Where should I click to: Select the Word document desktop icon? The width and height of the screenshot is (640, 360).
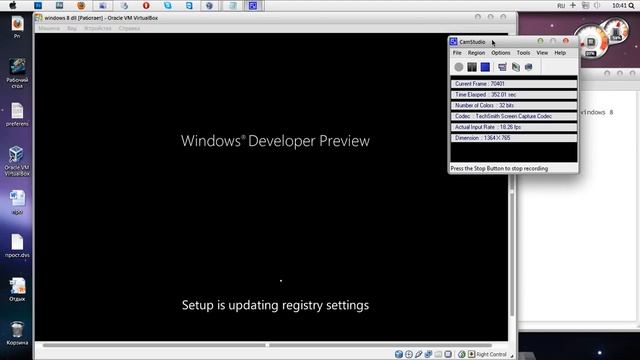point(17,202)
